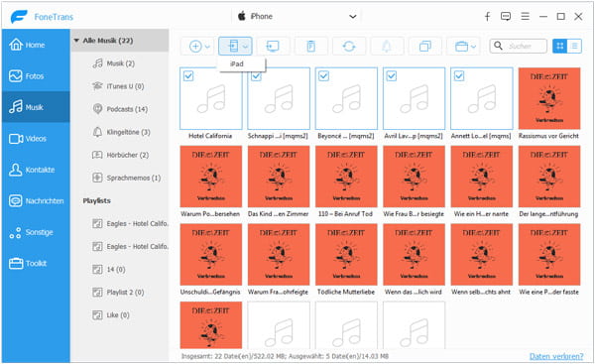Switch to grid view icon
The width and height of the screenshot is (595, 364).
coord(559,47)
